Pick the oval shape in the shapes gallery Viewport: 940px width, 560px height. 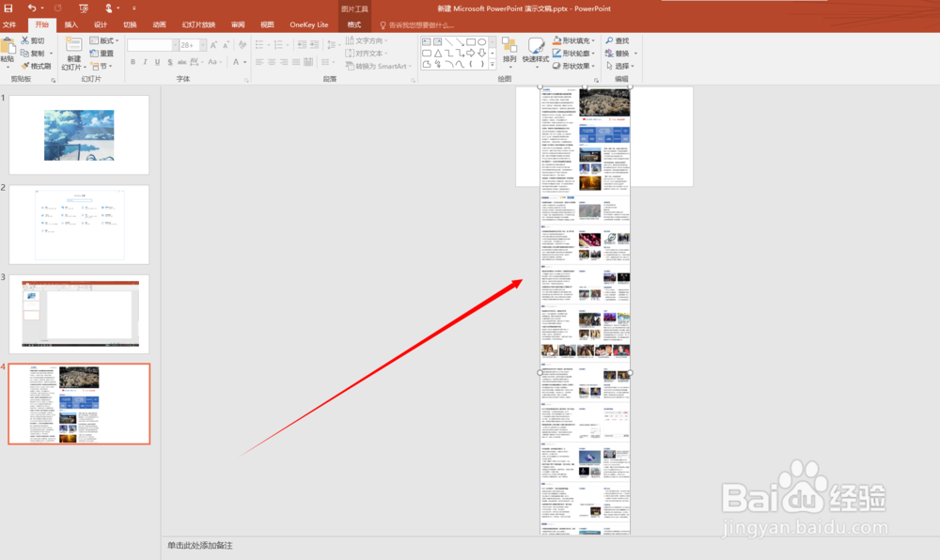coord(482,42)
